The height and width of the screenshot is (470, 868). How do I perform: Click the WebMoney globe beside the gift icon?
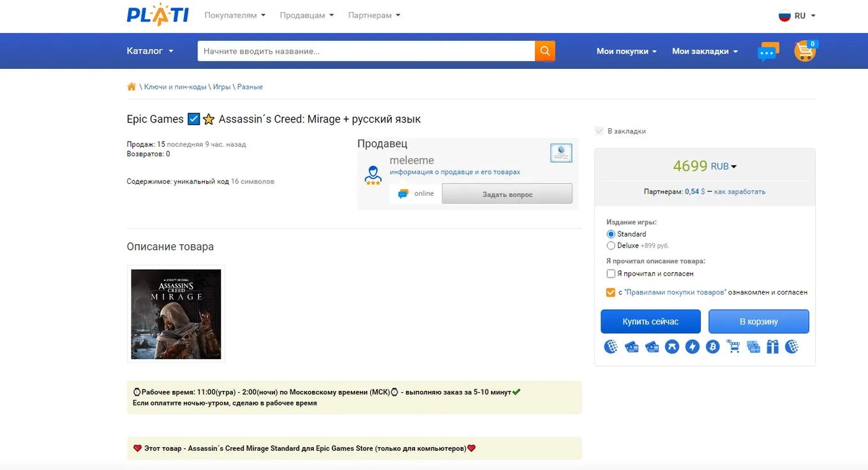[x=792, y=347]
